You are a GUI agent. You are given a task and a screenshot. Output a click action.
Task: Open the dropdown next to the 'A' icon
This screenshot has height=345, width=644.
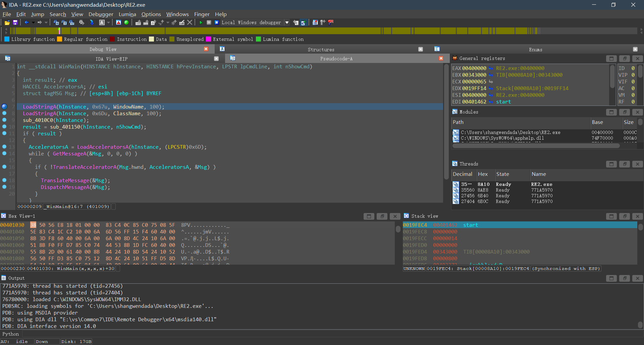pos(108,22)
